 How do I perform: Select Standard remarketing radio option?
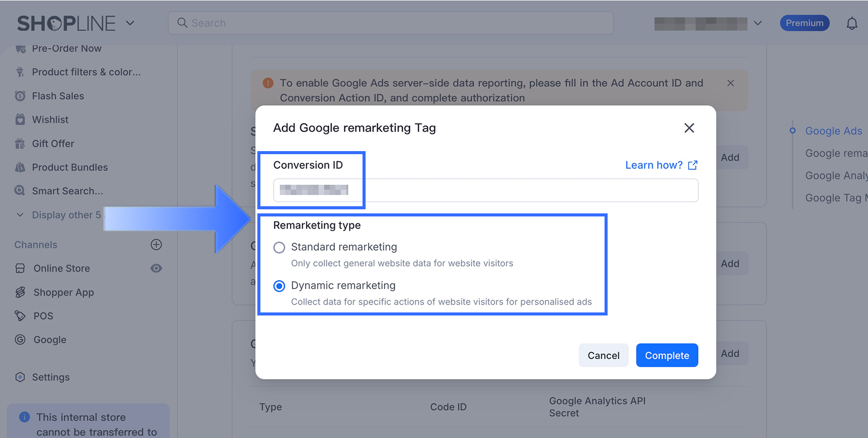(279, 248)
